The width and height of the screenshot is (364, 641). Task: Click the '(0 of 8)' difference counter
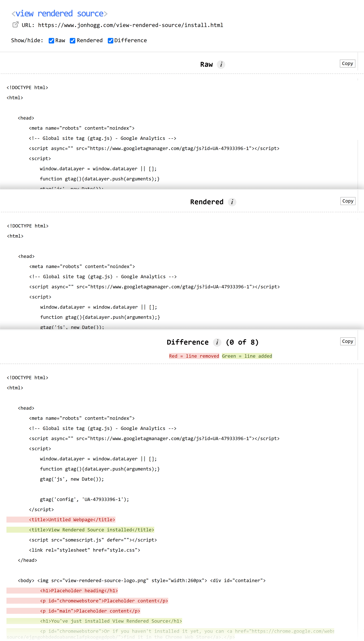(242, 342)
